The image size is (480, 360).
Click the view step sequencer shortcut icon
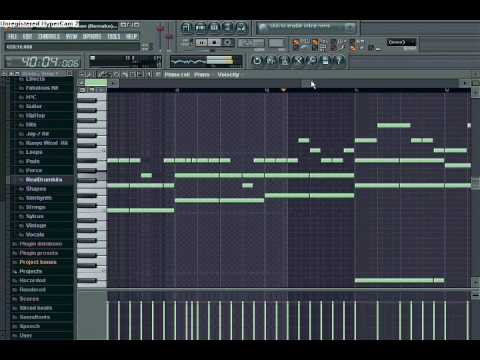200,27
